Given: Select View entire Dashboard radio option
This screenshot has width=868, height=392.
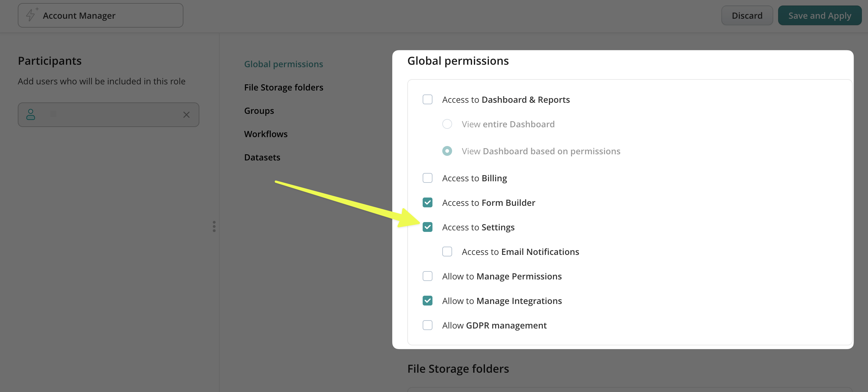Looking at the screenshot, I should [447, 124].
